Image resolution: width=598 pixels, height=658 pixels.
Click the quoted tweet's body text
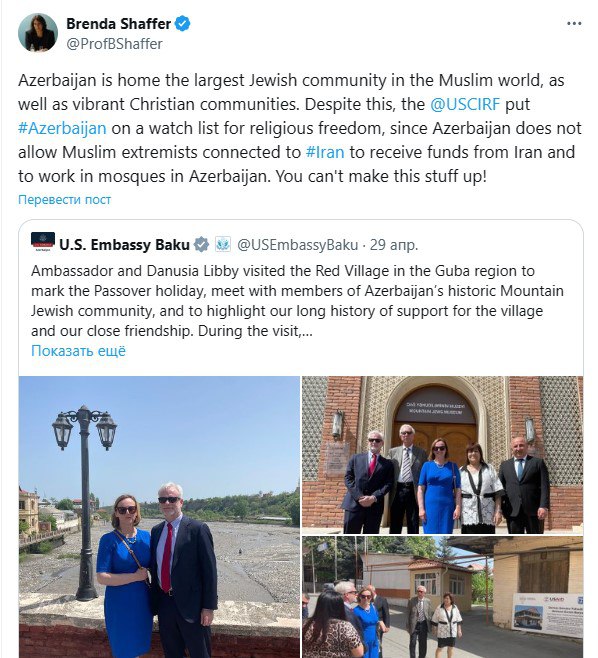point(297,301)
